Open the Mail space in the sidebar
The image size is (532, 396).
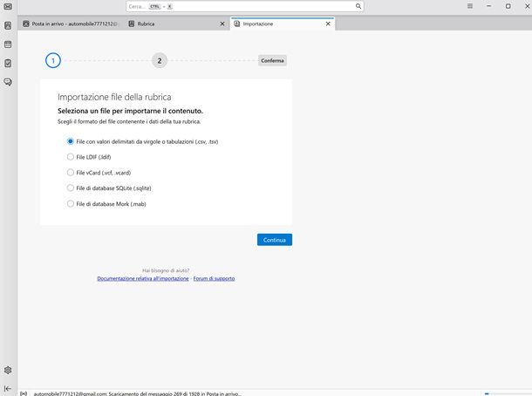pyautogui.click(x=8, y=6)
